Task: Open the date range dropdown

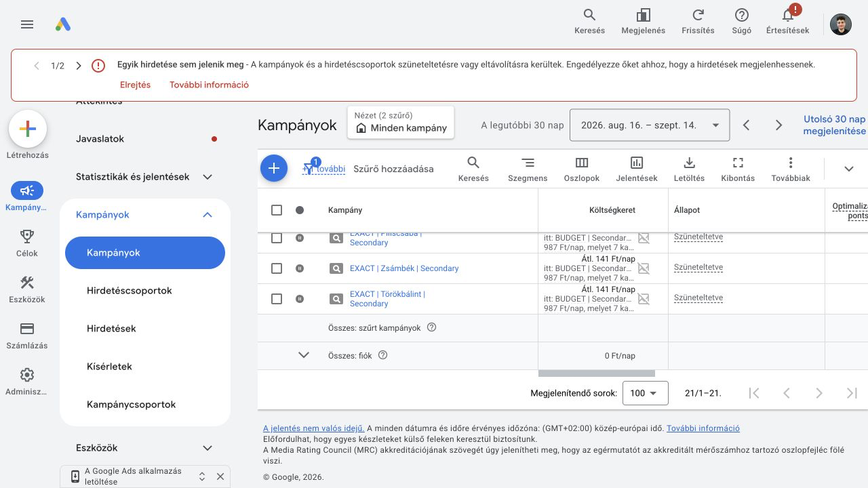Action: coord(650,125)
